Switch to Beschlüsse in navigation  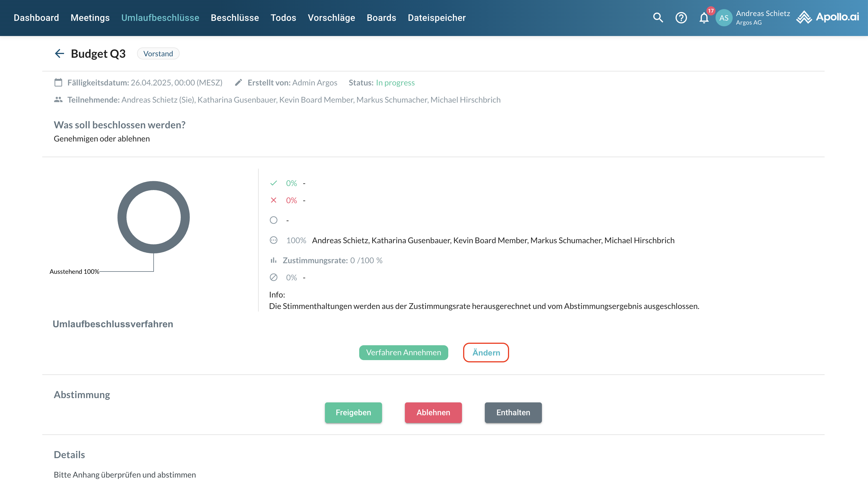pyautogui.click(x=234, y=17)
